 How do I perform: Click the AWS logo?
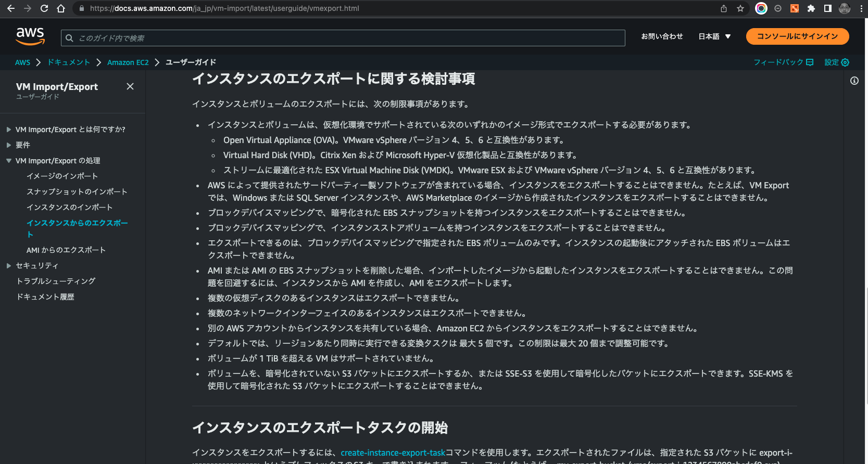(30, 36)
